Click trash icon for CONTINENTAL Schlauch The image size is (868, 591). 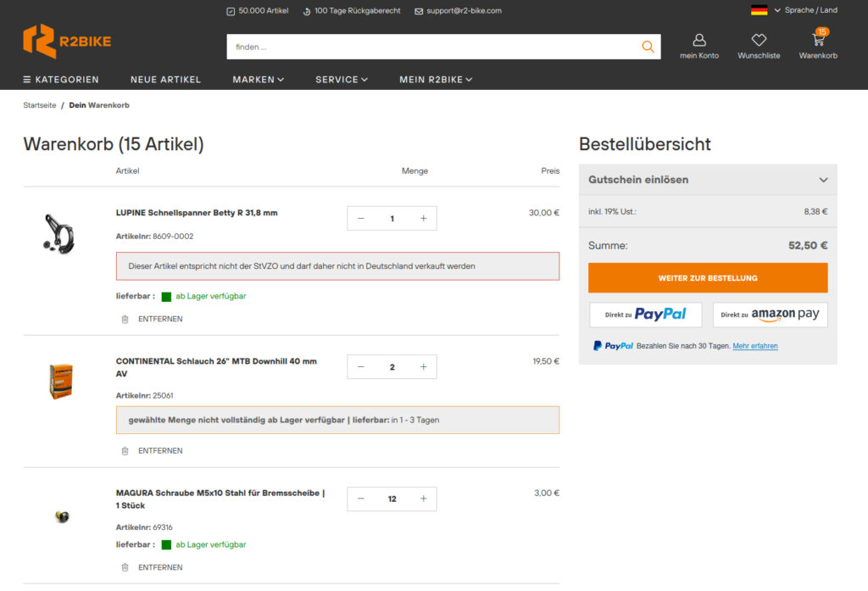(125, 451)
